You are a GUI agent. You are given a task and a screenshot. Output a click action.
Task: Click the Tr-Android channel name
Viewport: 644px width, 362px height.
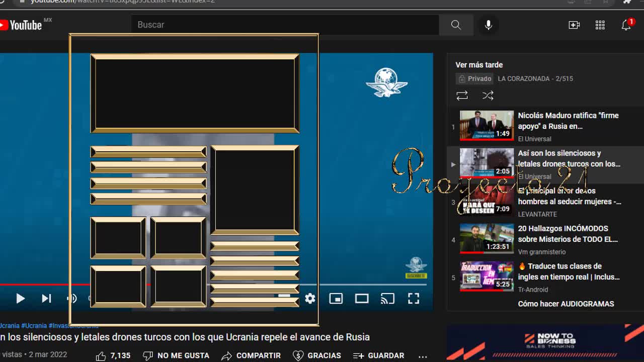(533, 290)
